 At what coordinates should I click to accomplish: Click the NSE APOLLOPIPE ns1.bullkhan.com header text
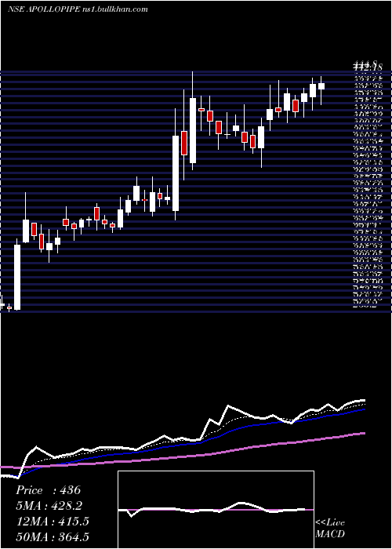(78, 9)
